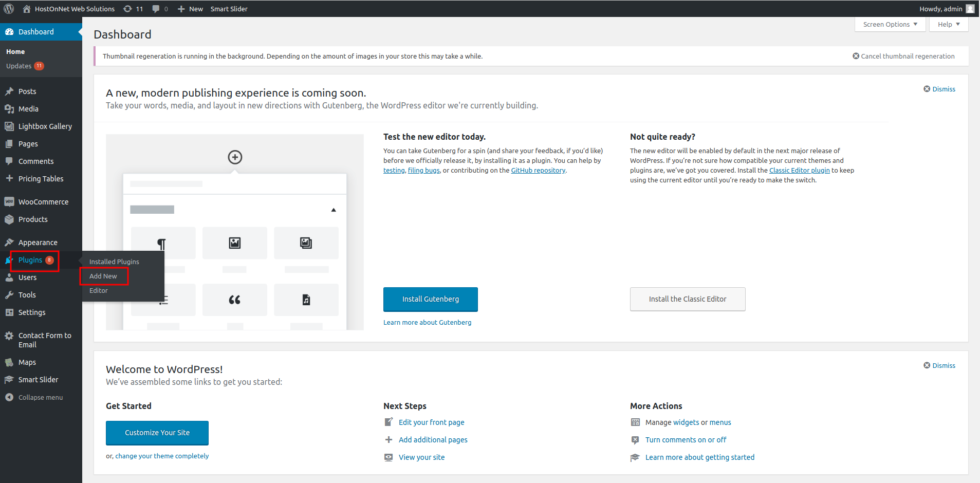This screenshot has height=483, width=980.
Task: Click the admin avatar next to Howdy
Action: 970,9
